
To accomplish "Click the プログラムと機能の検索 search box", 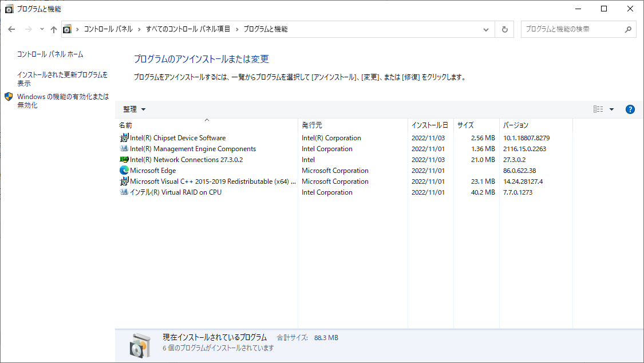I will pyautogui.click(x=572, y=29).
